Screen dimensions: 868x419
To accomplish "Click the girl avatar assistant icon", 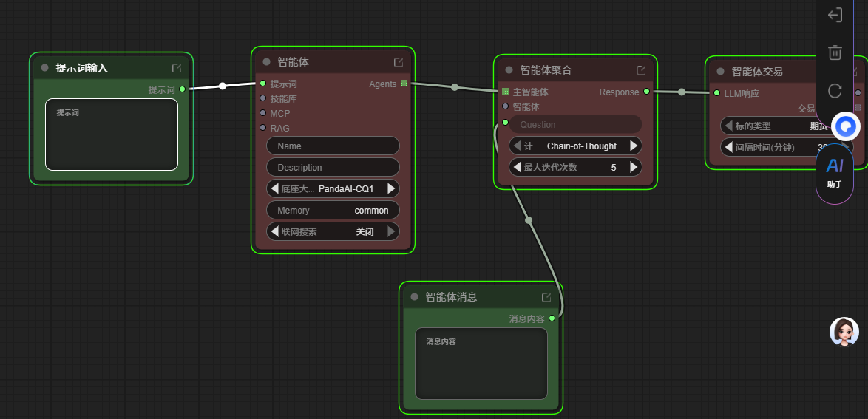I will click(x=844, y=333).
